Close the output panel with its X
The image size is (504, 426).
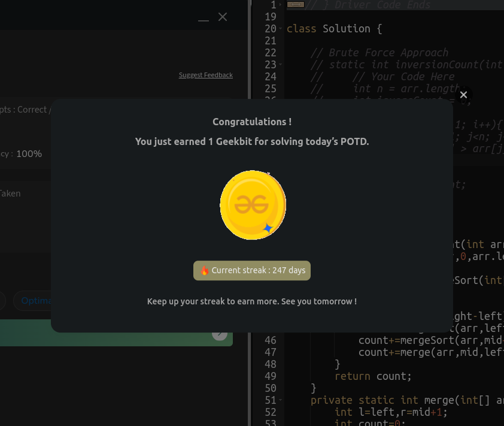click(x=223, y=17)
